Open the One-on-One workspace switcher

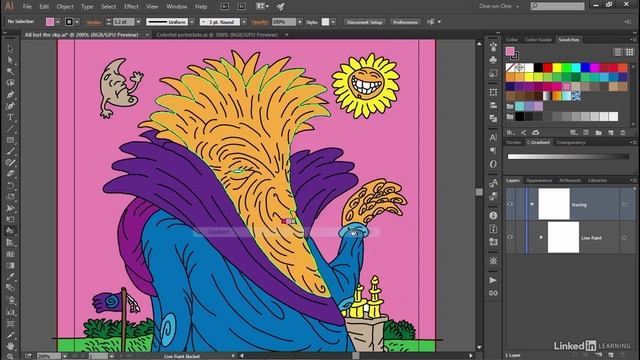(499, 7)
